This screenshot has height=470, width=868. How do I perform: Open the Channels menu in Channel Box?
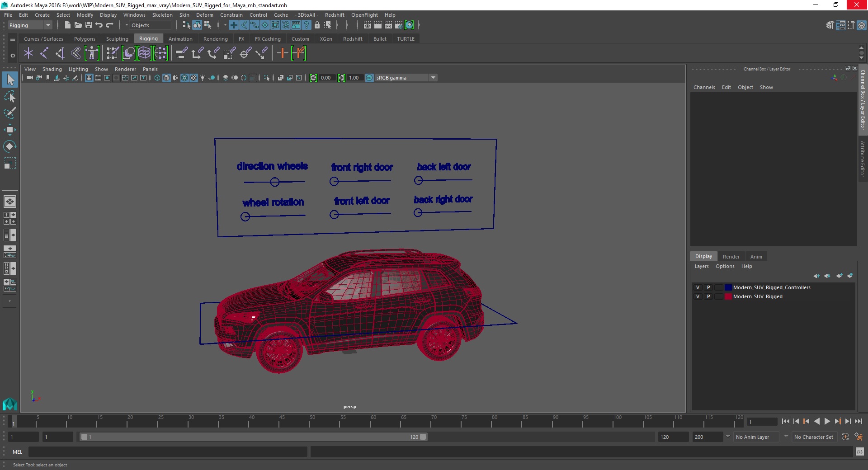point(704,87)
